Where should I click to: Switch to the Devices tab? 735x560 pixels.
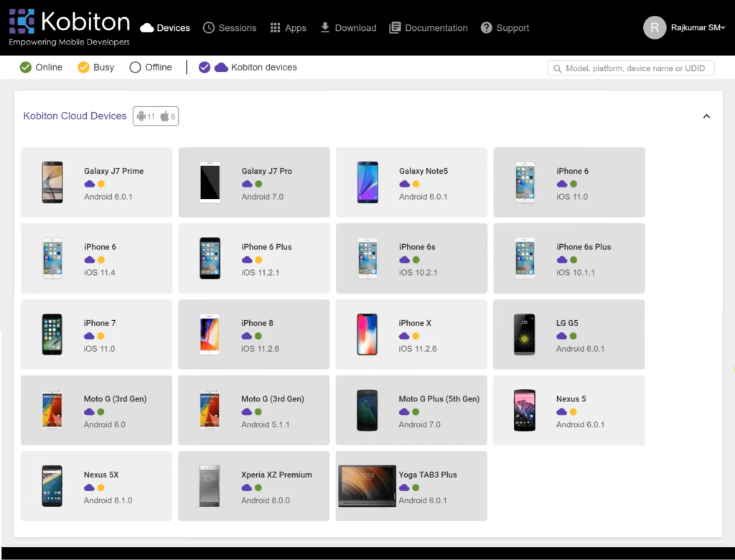[164, 27]
